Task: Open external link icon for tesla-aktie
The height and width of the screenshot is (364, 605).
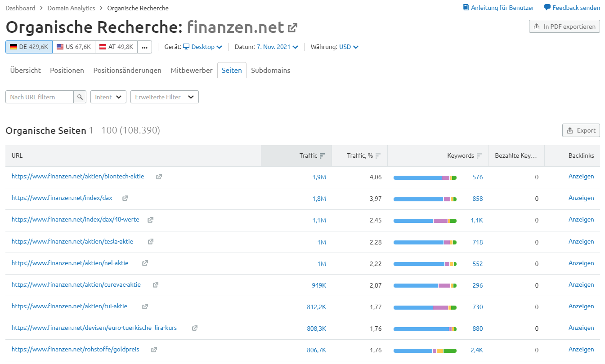Action: (x=151, y=242)
